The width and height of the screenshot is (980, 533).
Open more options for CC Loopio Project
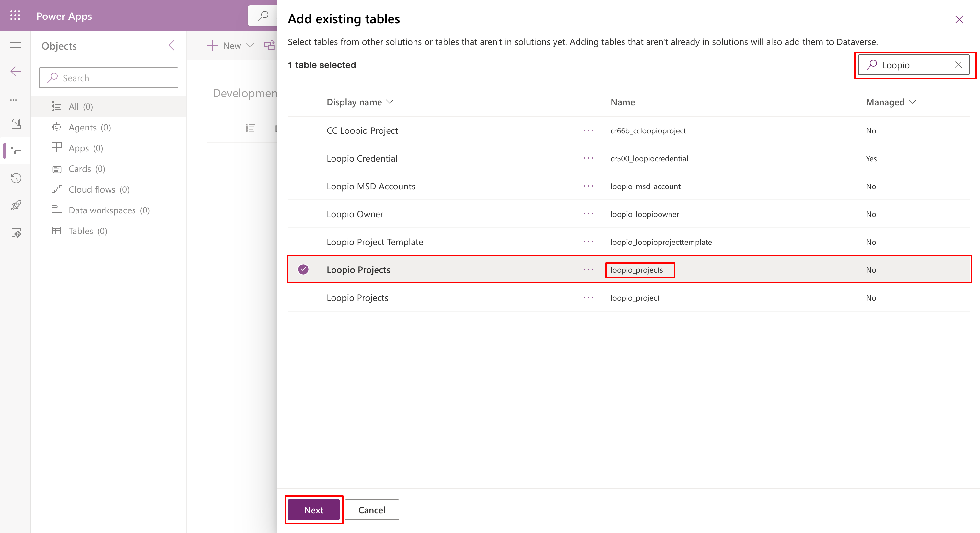[x=589, y=130]
